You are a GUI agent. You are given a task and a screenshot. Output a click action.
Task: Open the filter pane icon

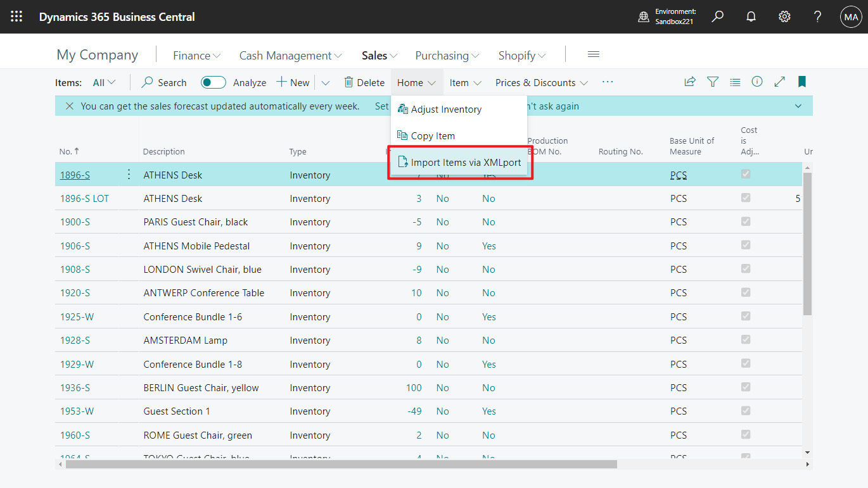pyautogui.click(x=713, y=82)
